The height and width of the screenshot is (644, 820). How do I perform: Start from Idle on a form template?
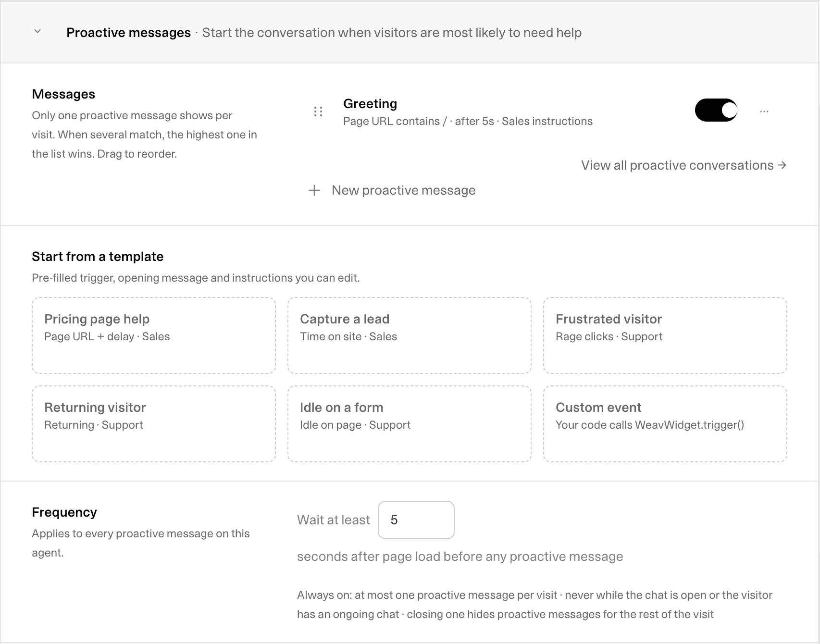410,424
